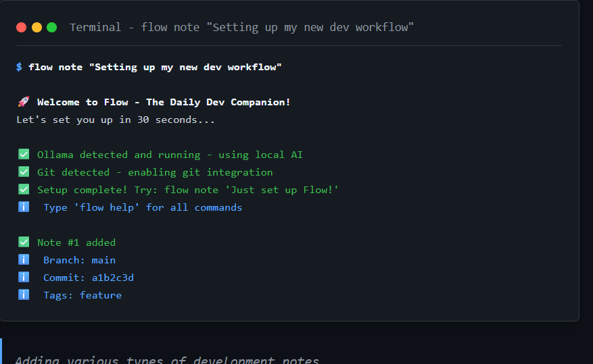Click the info icon beside Tags: feature
This screenshot has height=364, width=593.
pyautogui.click(x=24, y=294)
